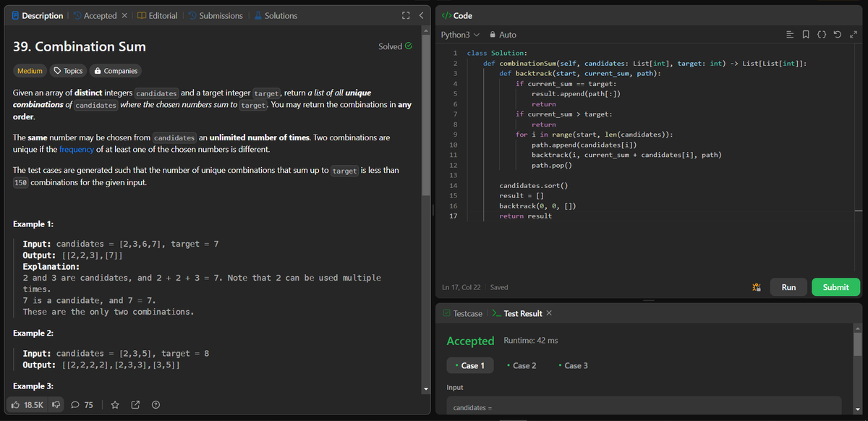
Task: Click the test result panel scrollbar thumb
Action: tap(858, 344)
